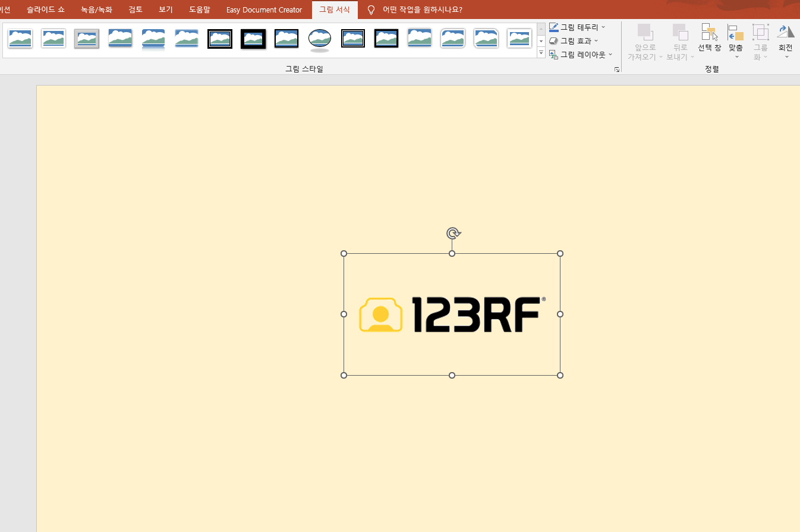Apply the Metal Frame picture style
The width and height of the screenshot is (800, 532).
tap(87, 39)
